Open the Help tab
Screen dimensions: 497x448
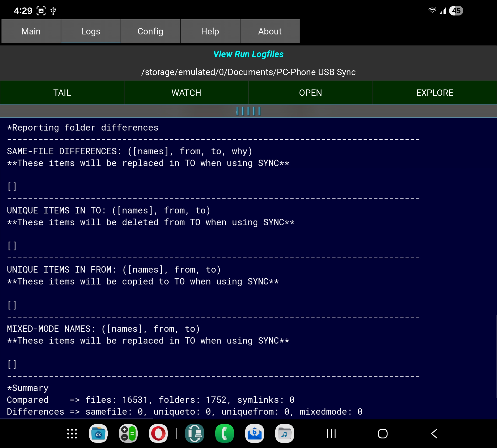[210, 31]
